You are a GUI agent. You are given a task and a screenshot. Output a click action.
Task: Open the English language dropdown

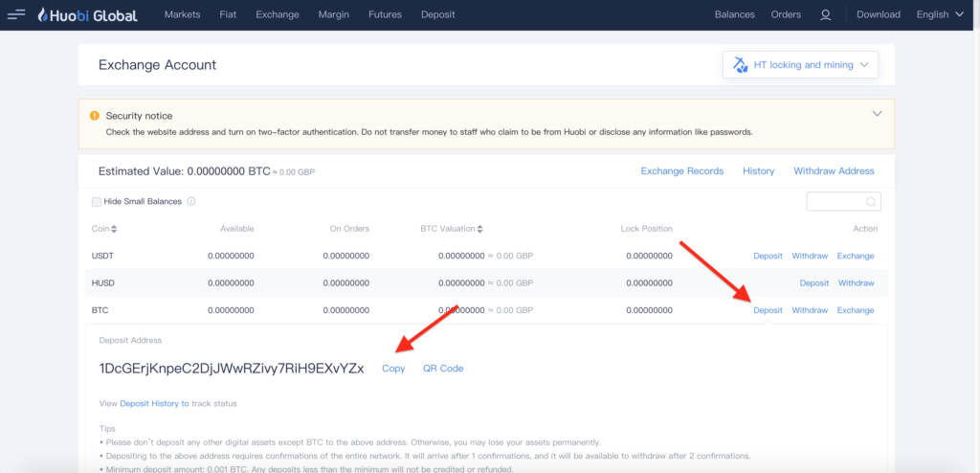(940, 14)
